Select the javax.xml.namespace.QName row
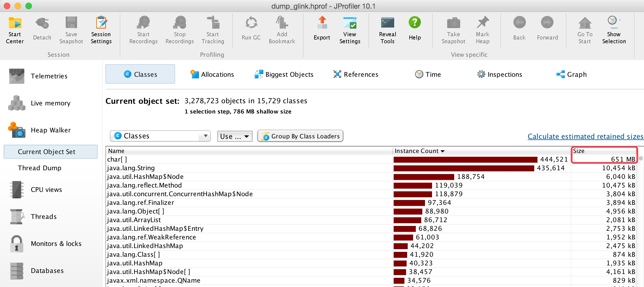 coord(371,281)
